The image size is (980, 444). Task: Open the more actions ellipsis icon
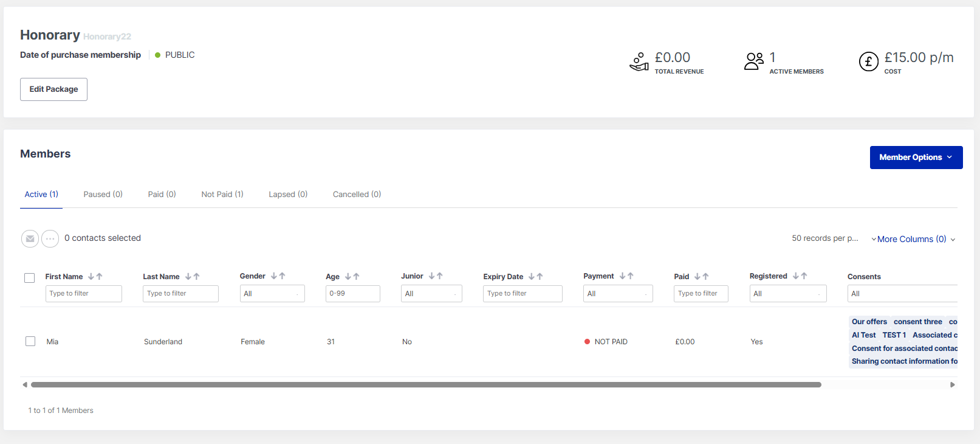tap(50, 238)
